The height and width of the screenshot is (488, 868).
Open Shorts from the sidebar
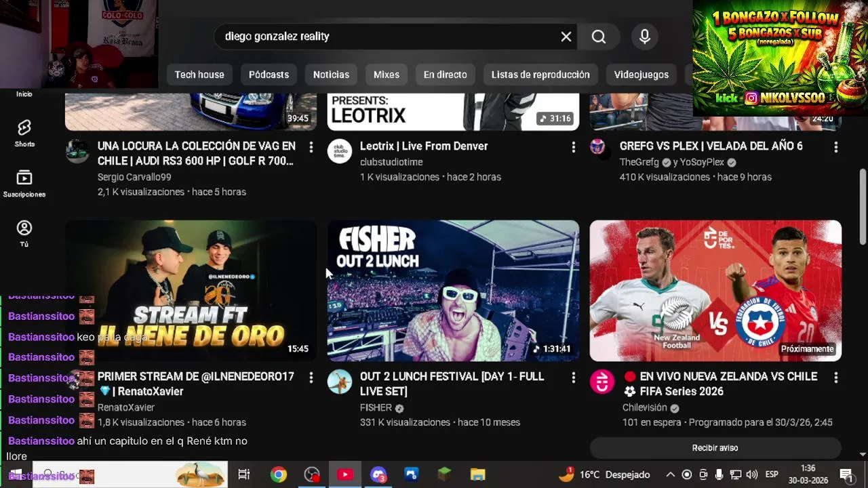(24, 134)
